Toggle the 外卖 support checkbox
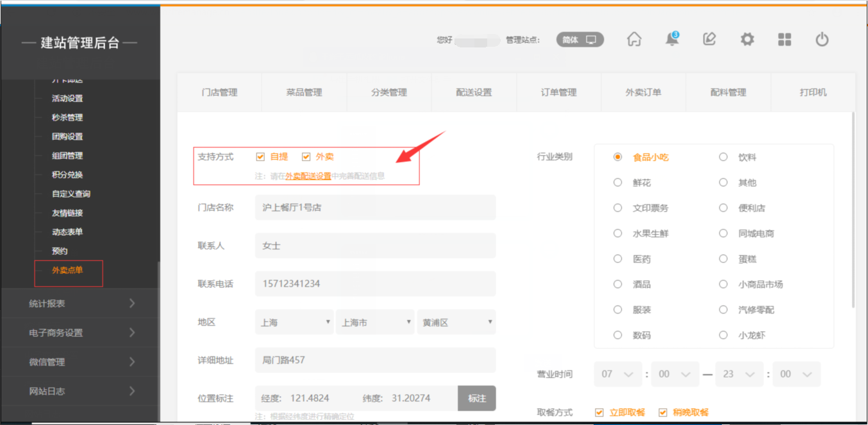This screenshot has width=868, height=425. (x=306, y=157)
